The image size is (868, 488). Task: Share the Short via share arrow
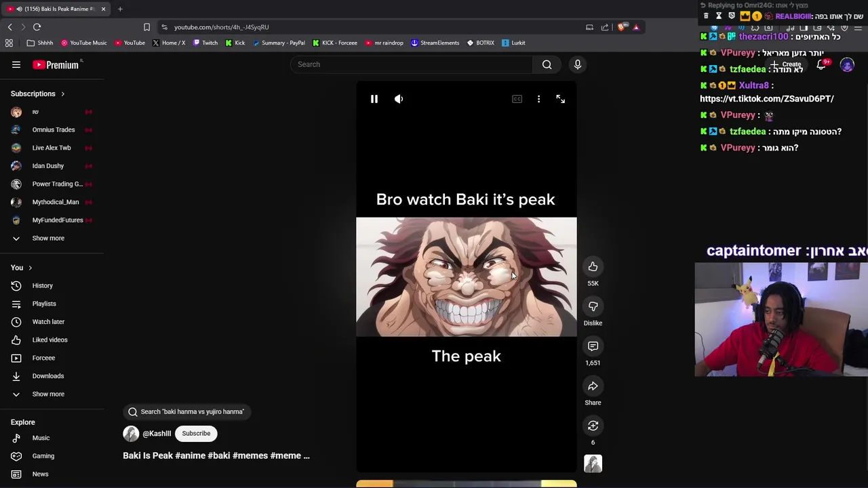tap(593, 386)
